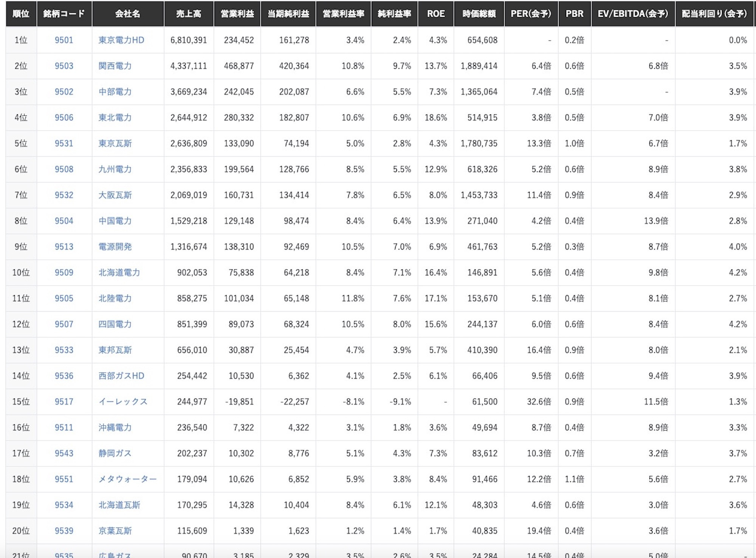Open stock code link 9543
756x558 pixels.
64,453
